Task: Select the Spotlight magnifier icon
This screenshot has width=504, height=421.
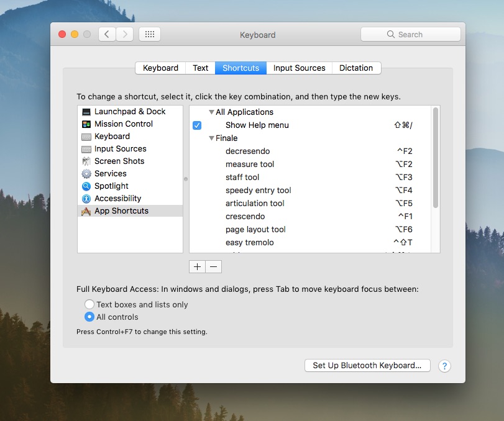Action: pos(86,186)
